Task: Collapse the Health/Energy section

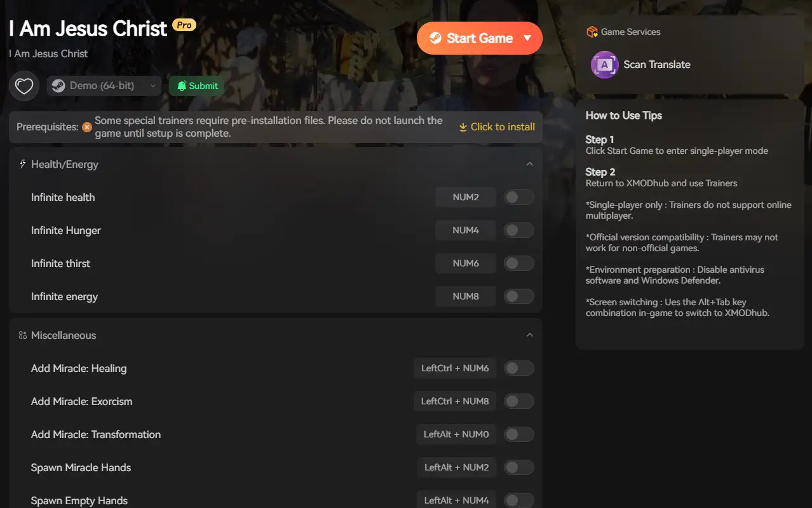Action: pos(530,164)
